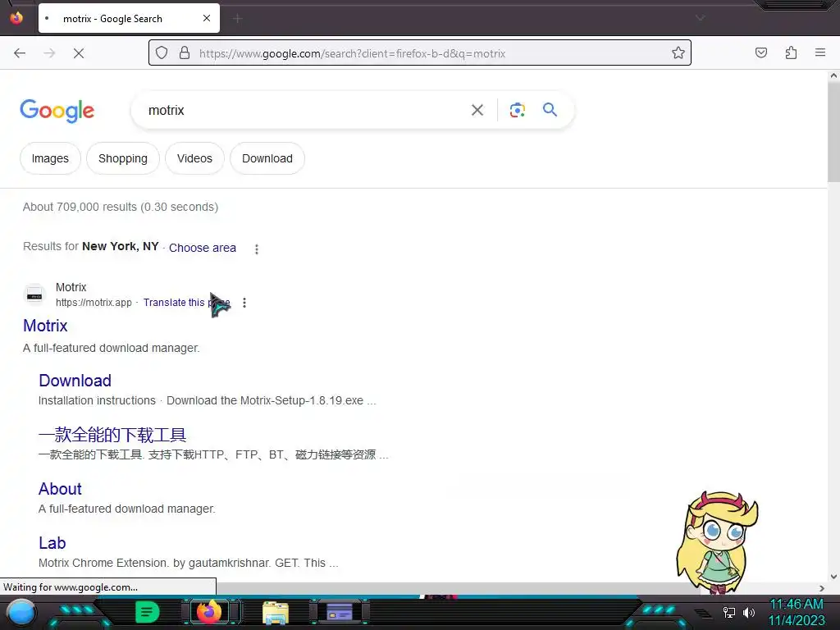Focus the Google search input with motrix
This screenshot has height=630, width=840.
pyautogui.click(x=300, y=111)
